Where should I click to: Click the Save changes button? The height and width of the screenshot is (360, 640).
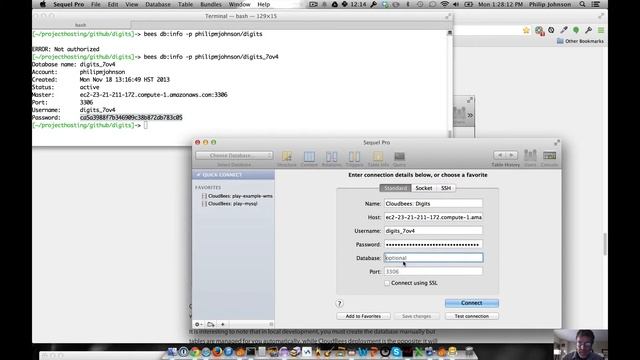417,316
